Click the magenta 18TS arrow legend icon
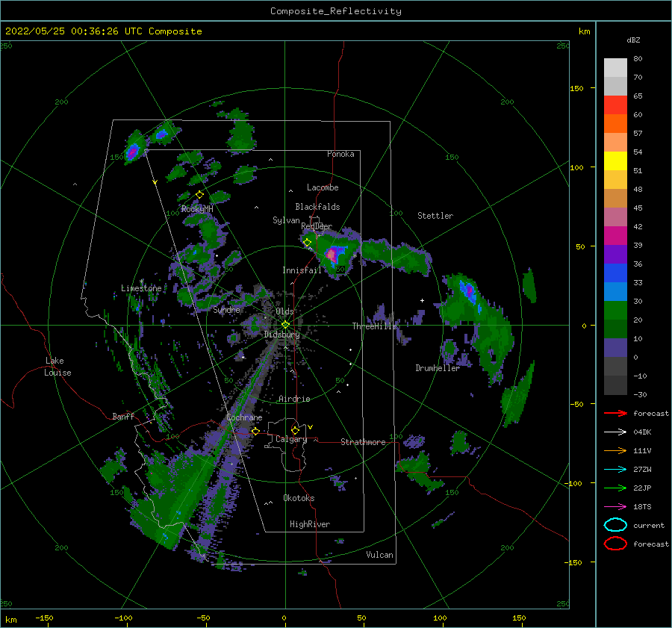Viewport: 672px width, 628px height. pyautogui.click(x=615, y=507)
